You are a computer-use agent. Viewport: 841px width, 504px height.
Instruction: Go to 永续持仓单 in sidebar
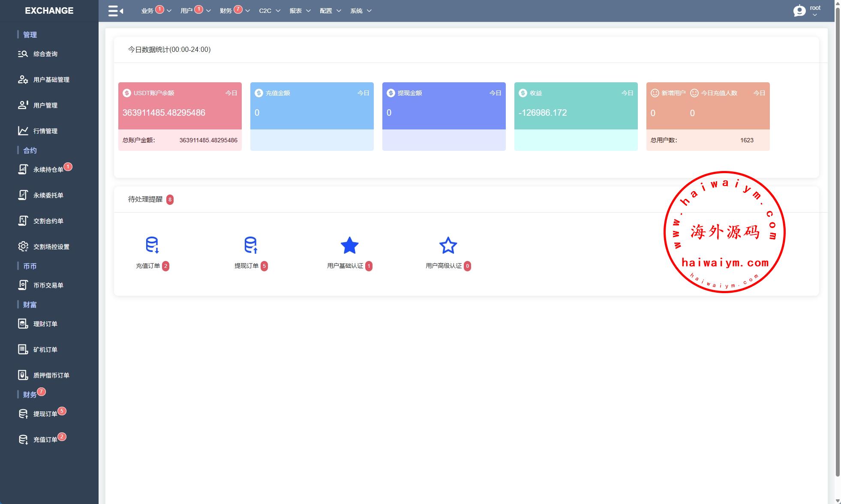pyautogui.click(x=48, y=170)
